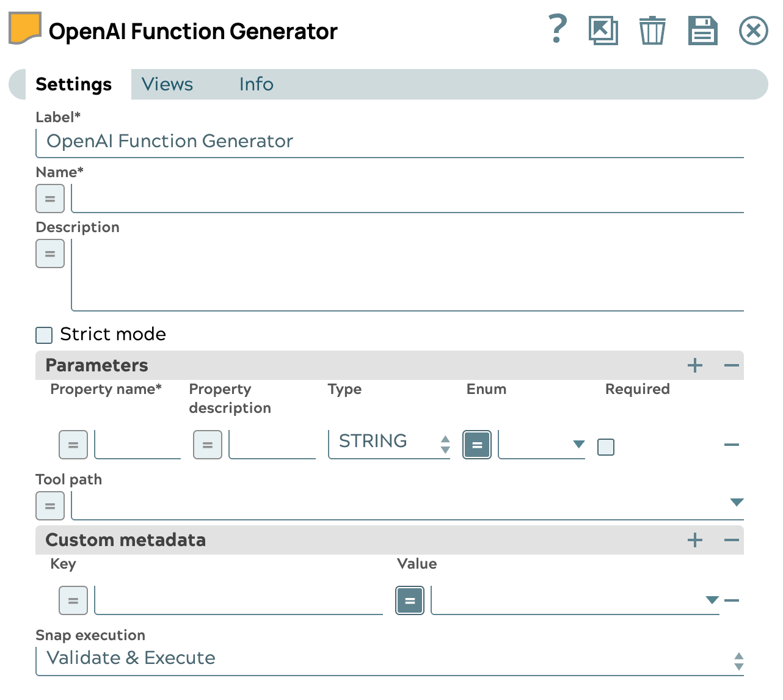The width and height of the screenshot is (783, 700).
Task: Click the open-in-editor arrow icon
Action: point(603,30)
